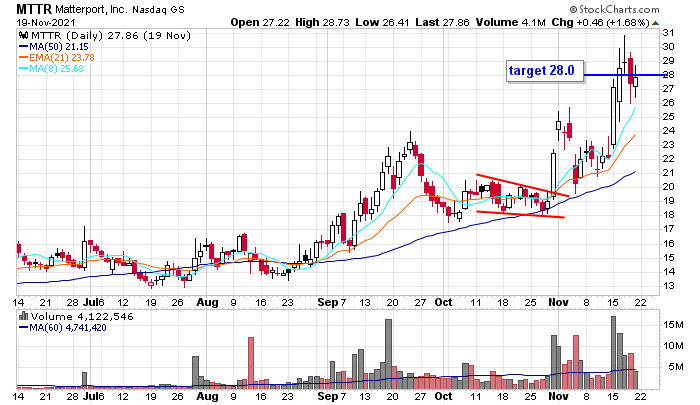Click the 13 price axis label

coord(668,285)
